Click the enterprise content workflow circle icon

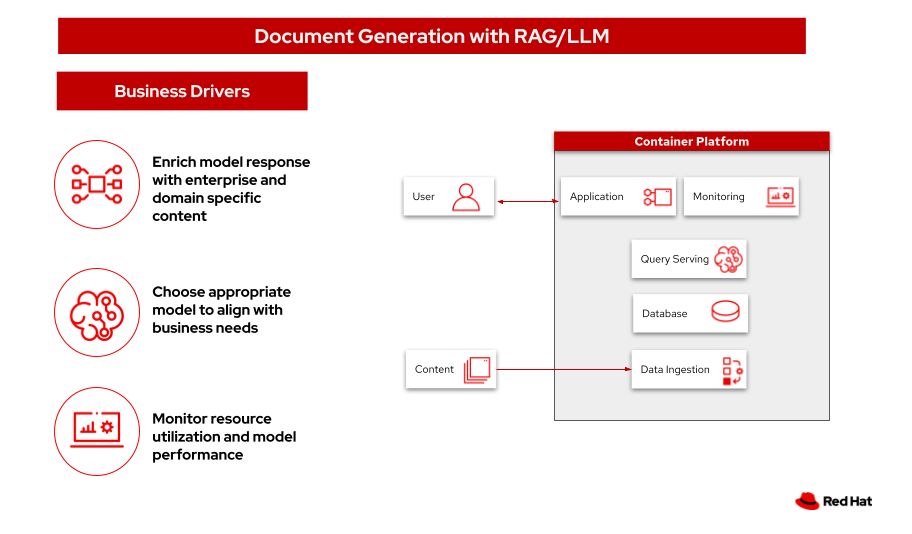point(97,184)
